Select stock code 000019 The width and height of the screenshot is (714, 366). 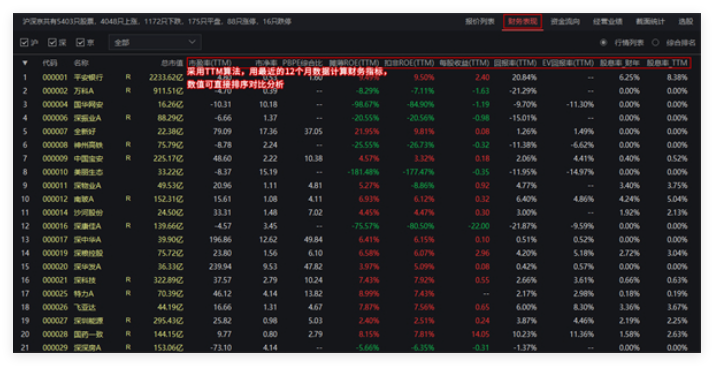click(x=55, y=253)
